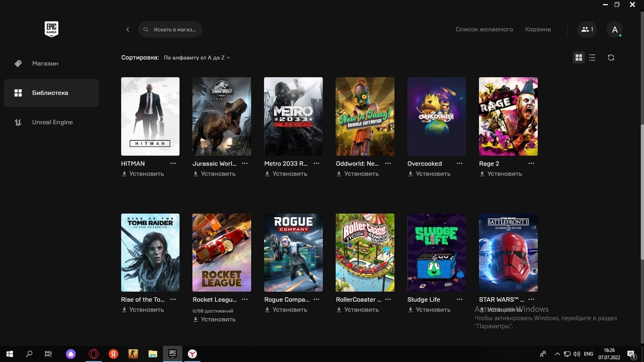The height and width of the screenshot is (362, 644).
Task: Open the account avatar menu
Action: (615, 29)
